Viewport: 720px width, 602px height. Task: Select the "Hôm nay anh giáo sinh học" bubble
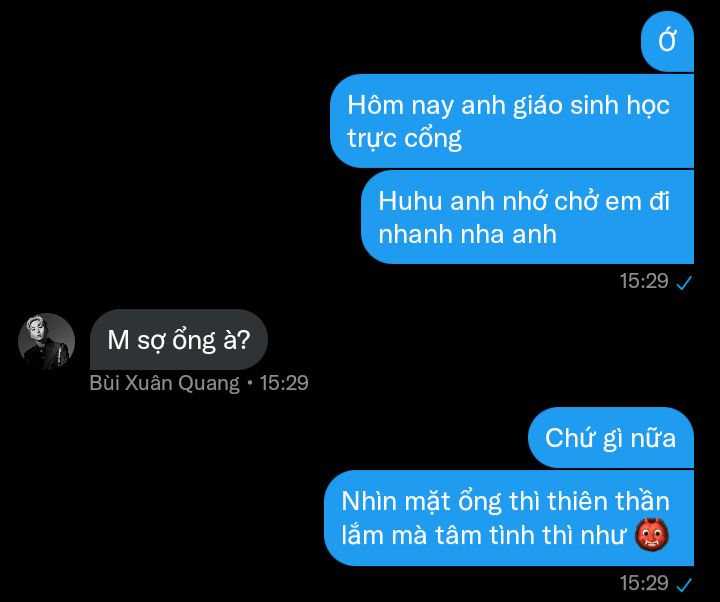click(512, 121)
